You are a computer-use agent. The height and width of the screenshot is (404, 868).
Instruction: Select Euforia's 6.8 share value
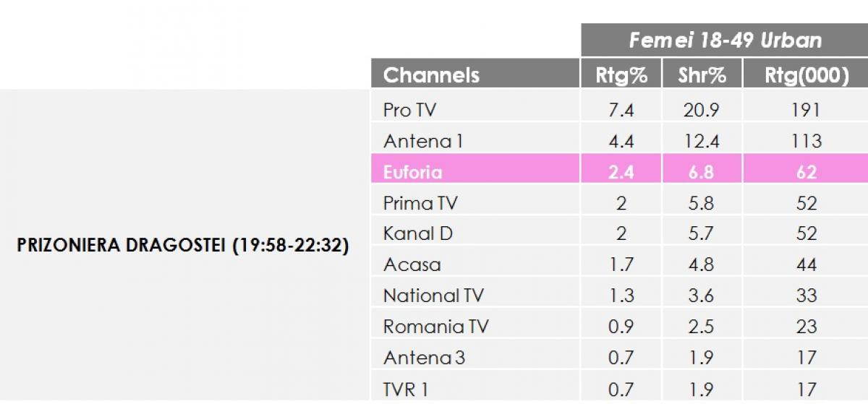click(x=702, y=172)
